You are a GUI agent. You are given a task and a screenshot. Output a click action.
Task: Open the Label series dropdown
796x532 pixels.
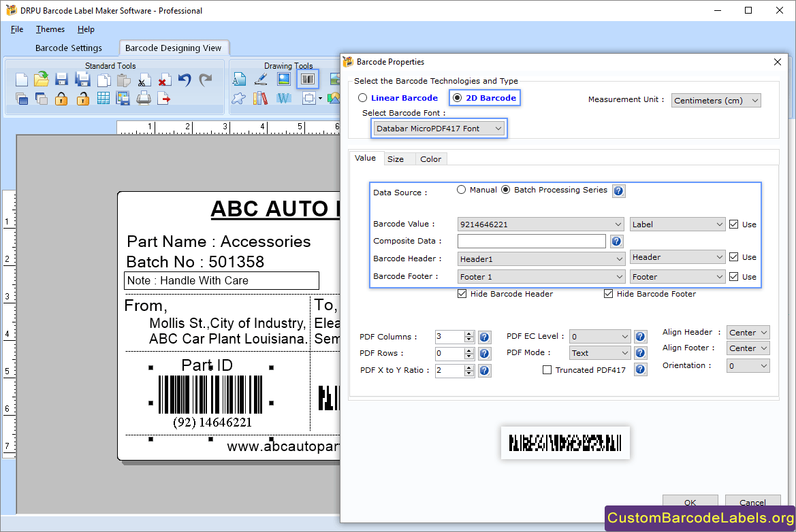[x=678, y=224]
